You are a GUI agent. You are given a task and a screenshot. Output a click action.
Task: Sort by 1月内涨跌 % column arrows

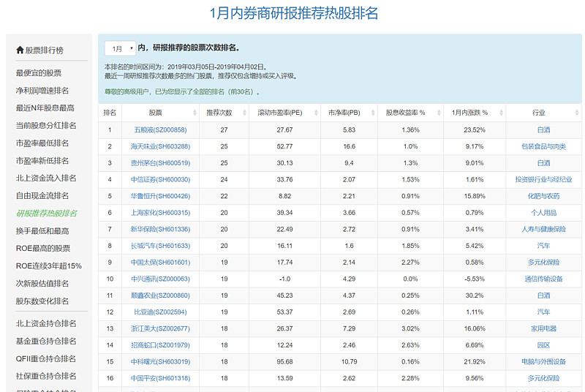(501, 113)
